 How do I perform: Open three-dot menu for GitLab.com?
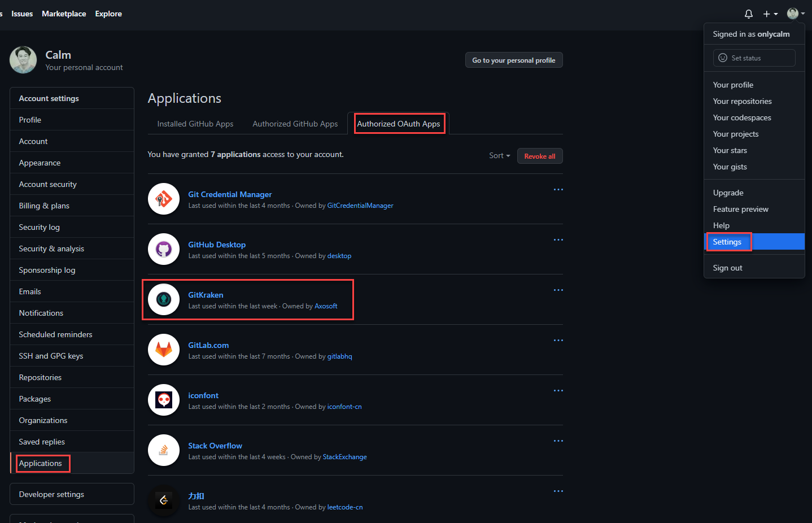(x=558, y=341)
